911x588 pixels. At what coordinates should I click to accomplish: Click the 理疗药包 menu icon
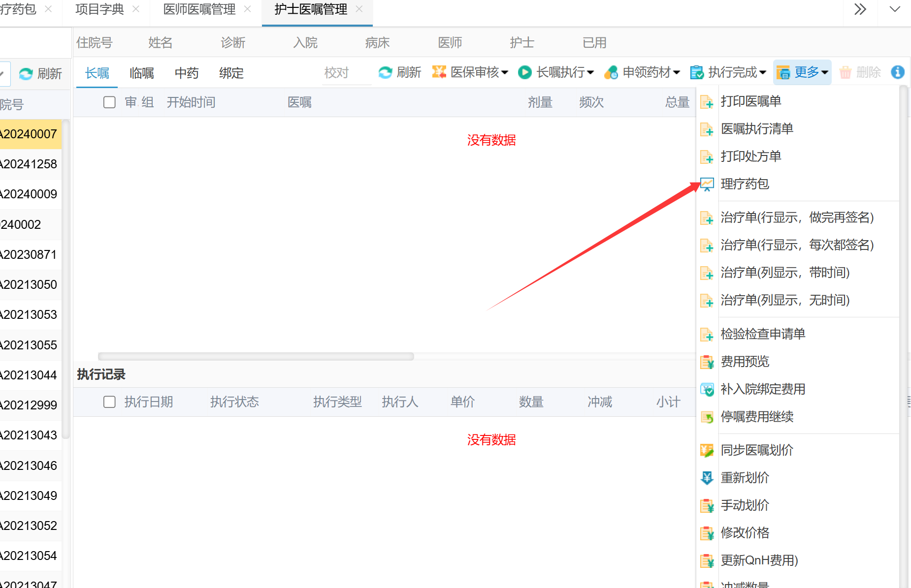(707, 185)
